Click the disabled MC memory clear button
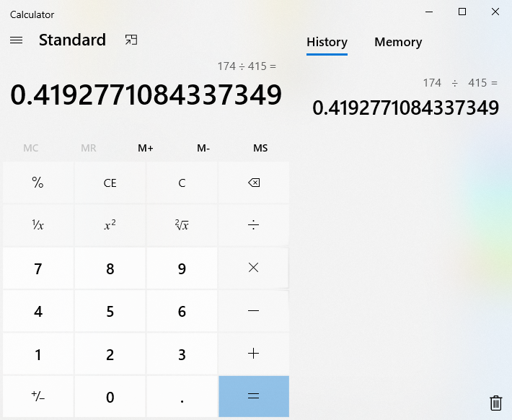 coord(31,148)
